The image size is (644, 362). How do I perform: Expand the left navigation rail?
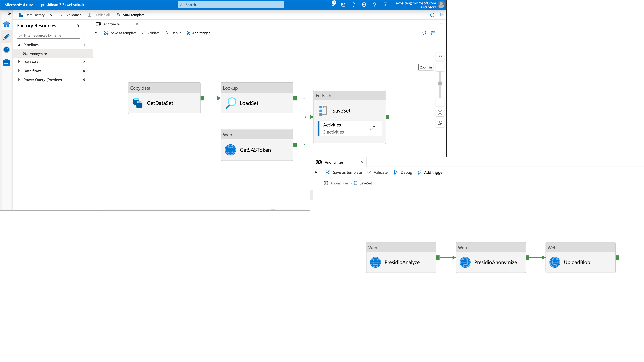click(9, 14)
